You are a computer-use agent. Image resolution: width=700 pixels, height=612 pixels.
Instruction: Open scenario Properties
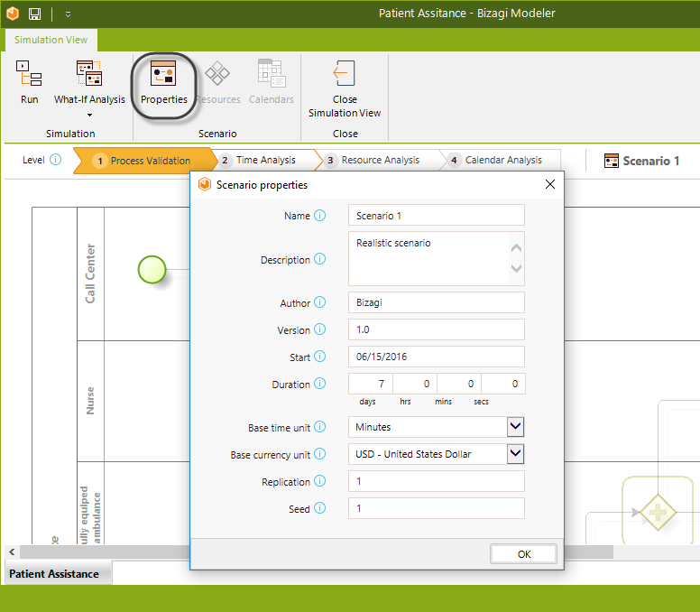pos(164,83)
